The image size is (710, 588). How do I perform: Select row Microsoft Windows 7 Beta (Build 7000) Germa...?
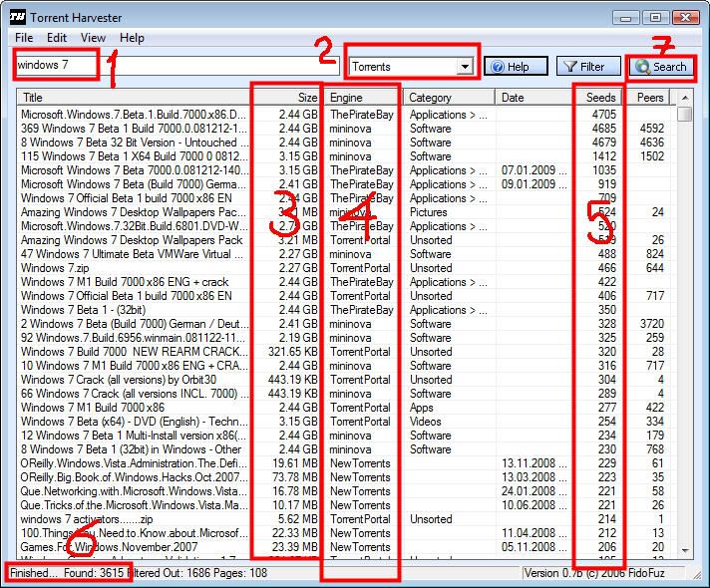click(344, 184)
